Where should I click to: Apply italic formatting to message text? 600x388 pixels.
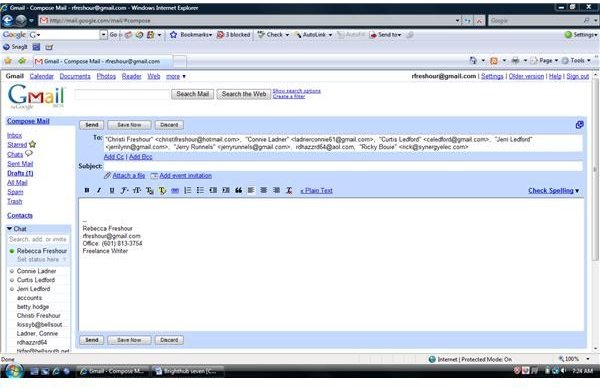pos(99,190)
